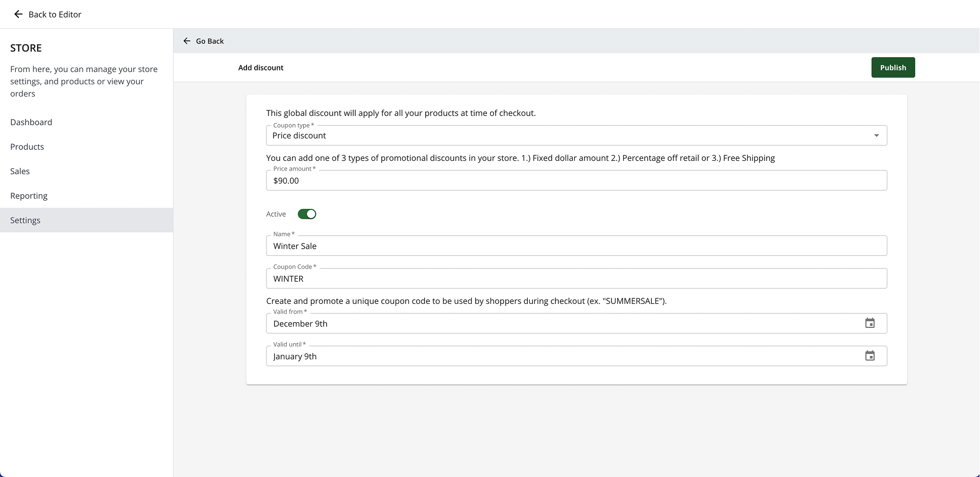Screen dimensions: 980x477
Task: Open the Price discount combo box
Action: [x=561, y=135]
